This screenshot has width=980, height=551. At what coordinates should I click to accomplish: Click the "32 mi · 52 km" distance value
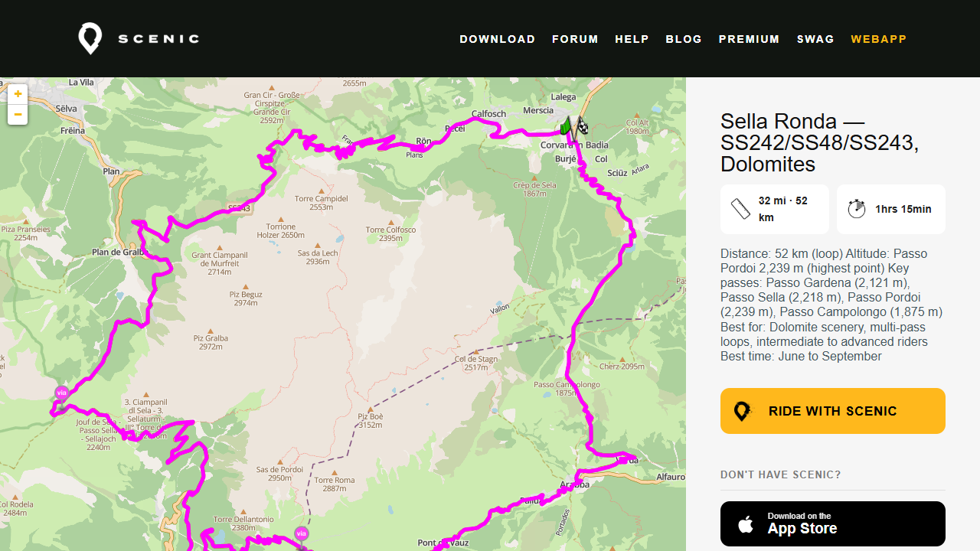783,209
